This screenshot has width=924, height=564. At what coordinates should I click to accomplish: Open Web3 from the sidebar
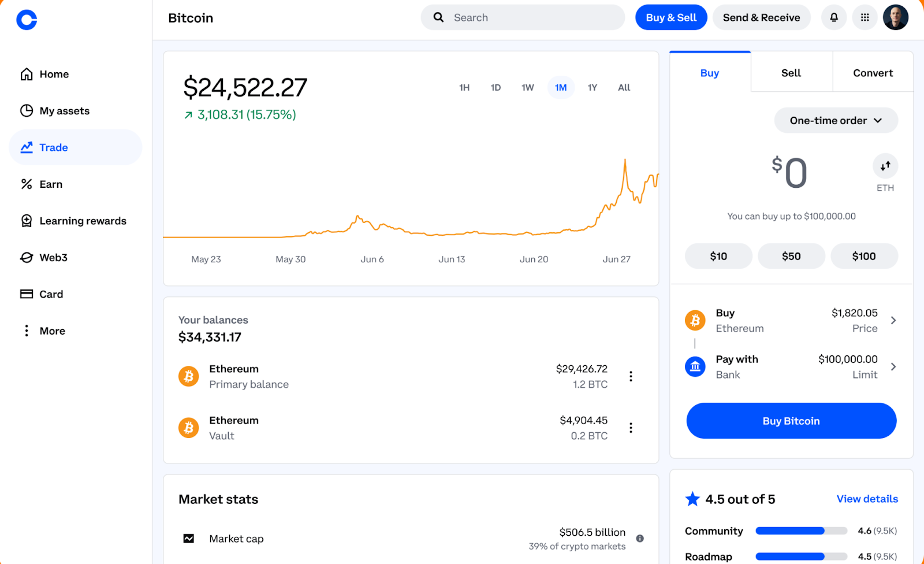76,257
